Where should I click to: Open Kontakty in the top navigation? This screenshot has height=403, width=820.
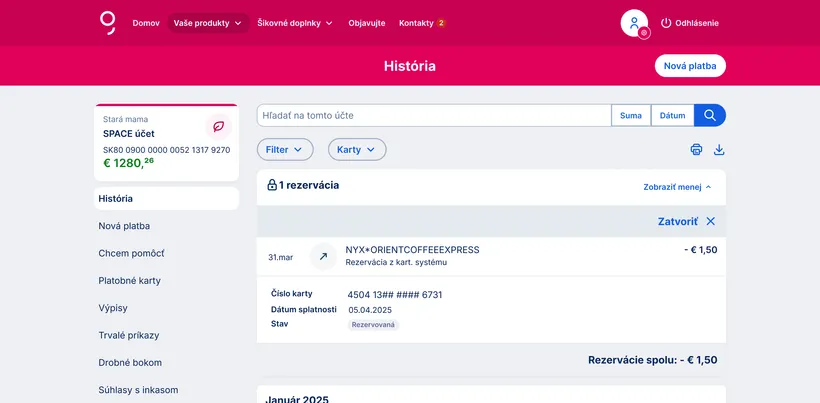coord(421,23)
